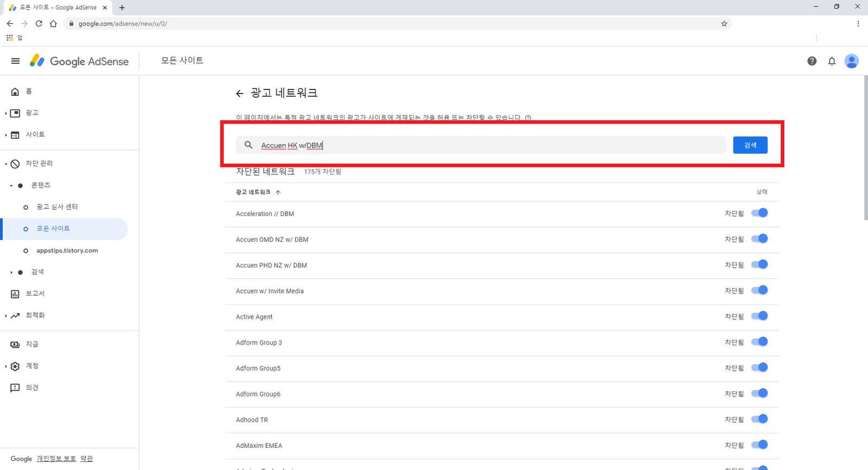
Task: Click the browser back arrow
Action: [10, 23]
